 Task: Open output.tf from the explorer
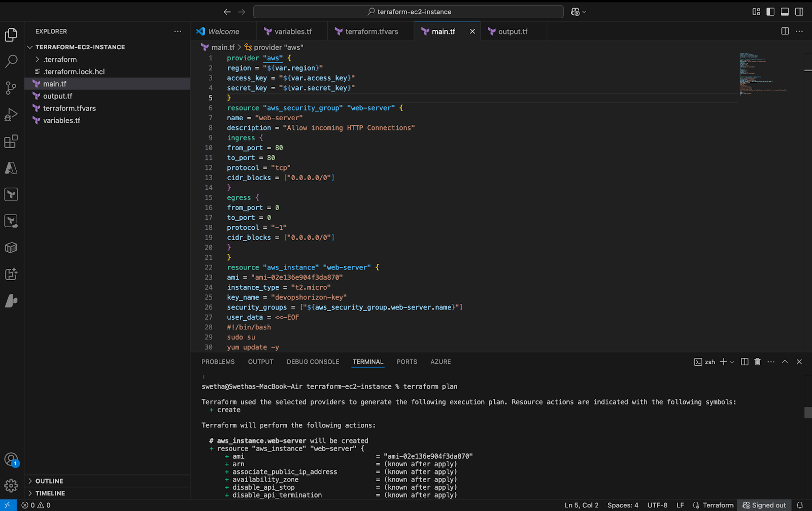pos(107,96)
